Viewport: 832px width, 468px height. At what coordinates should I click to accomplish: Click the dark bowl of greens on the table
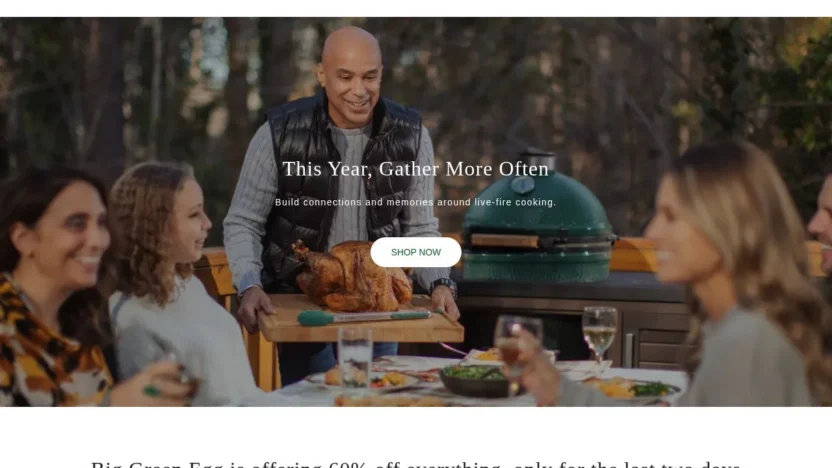click(x=475, y=380)
